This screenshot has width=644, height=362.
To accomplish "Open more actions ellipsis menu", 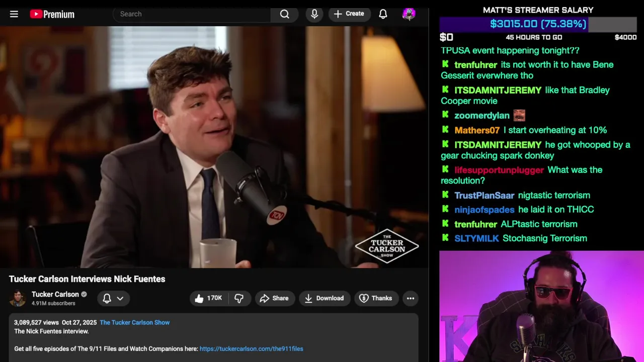I will [411, 298].
